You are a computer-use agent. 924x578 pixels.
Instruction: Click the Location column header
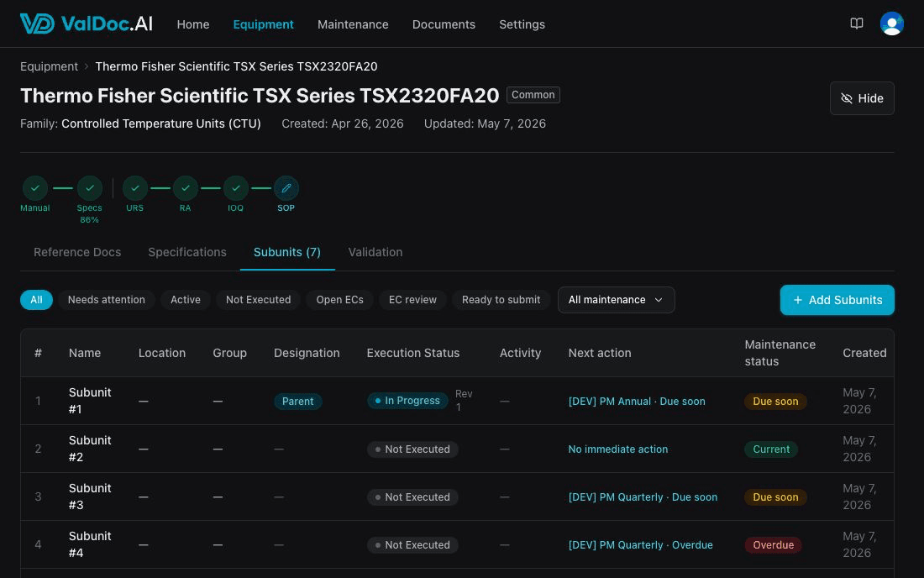click(x=161, y=353)
